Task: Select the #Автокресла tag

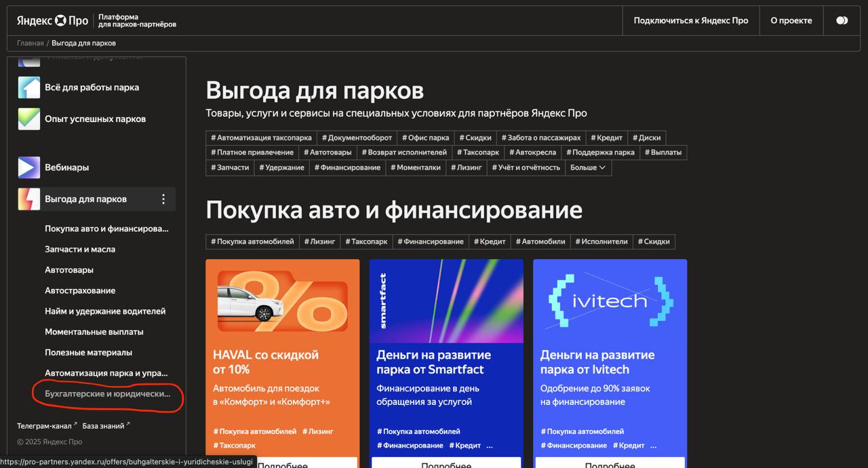Action: point(532,153)
